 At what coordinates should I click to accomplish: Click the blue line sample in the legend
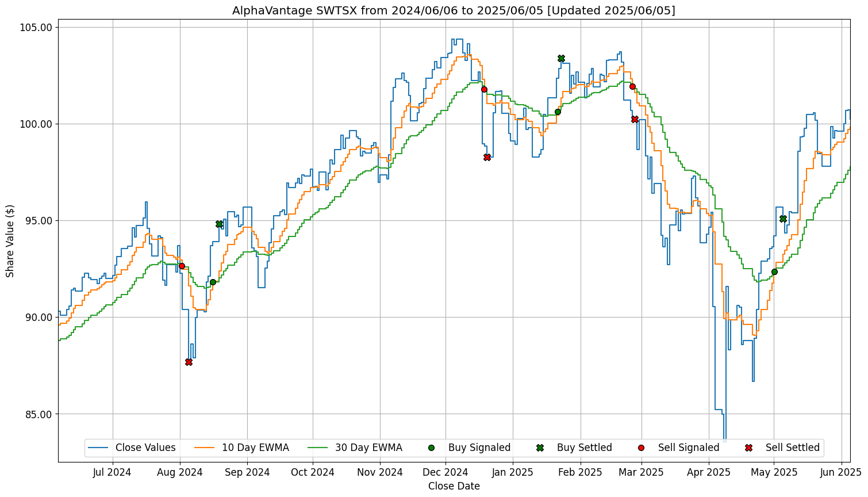[99, 448]
